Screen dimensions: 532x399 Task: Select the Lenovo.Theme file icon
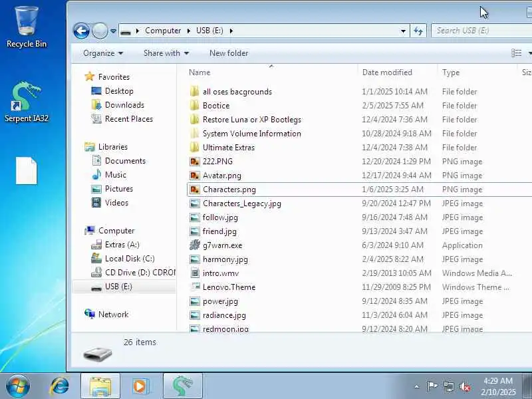click(195, 287)
